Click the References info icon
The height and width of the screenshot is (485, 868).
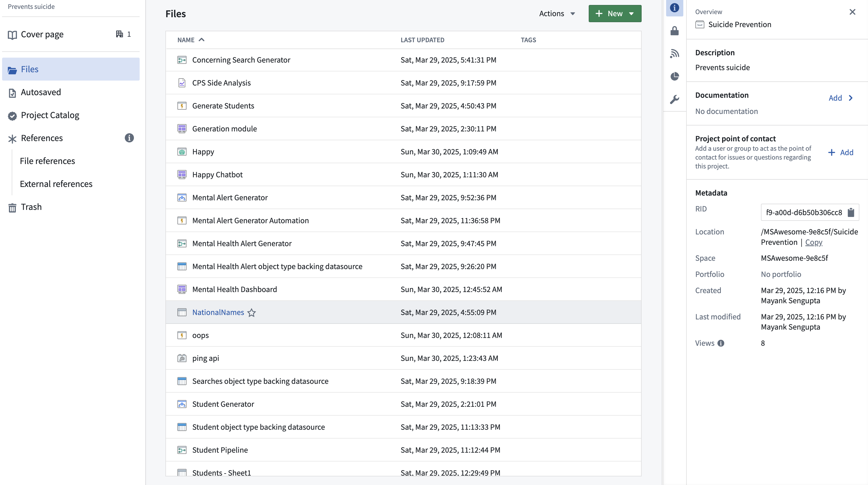[129, 138]
